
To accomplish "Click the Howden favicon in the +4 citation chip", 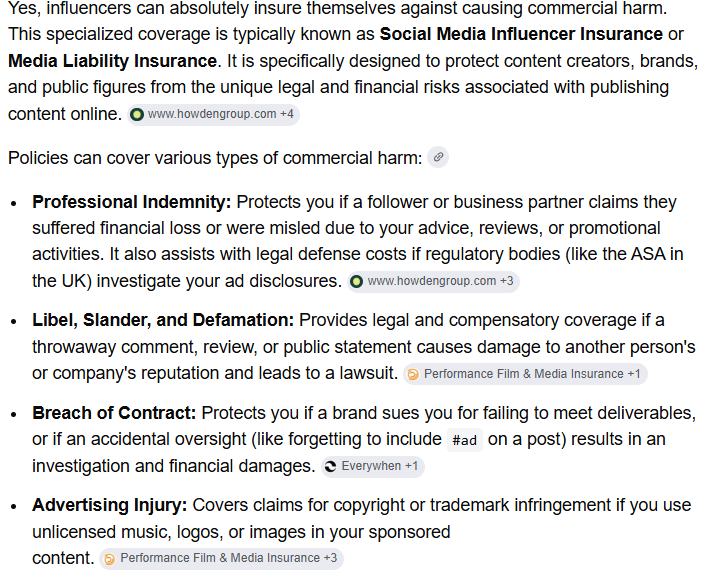I will tap(137, 114).
